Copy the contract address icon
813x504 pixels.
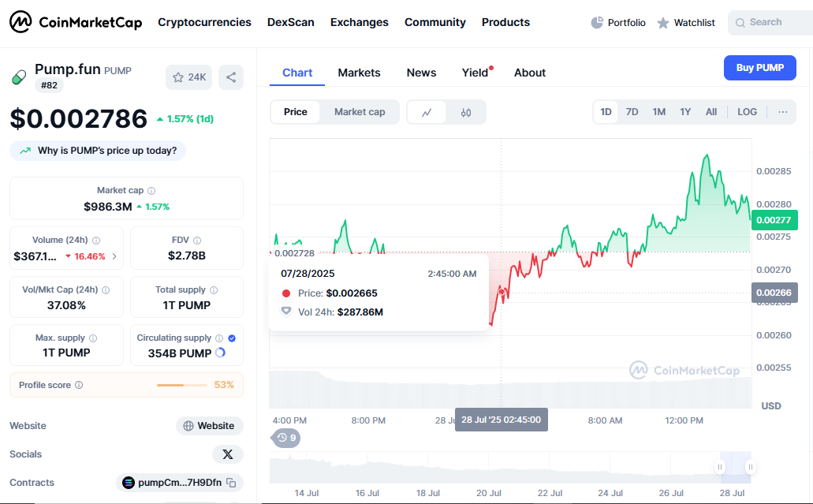pos(231,483)
